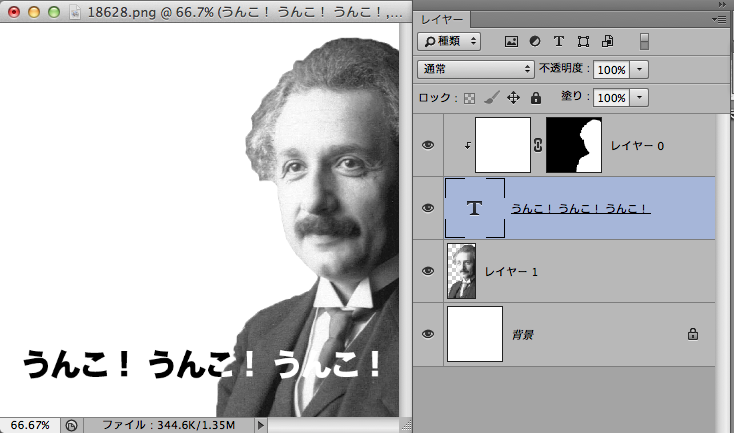Filter layers by adjustment layer icon

click(x=535, y=41)
